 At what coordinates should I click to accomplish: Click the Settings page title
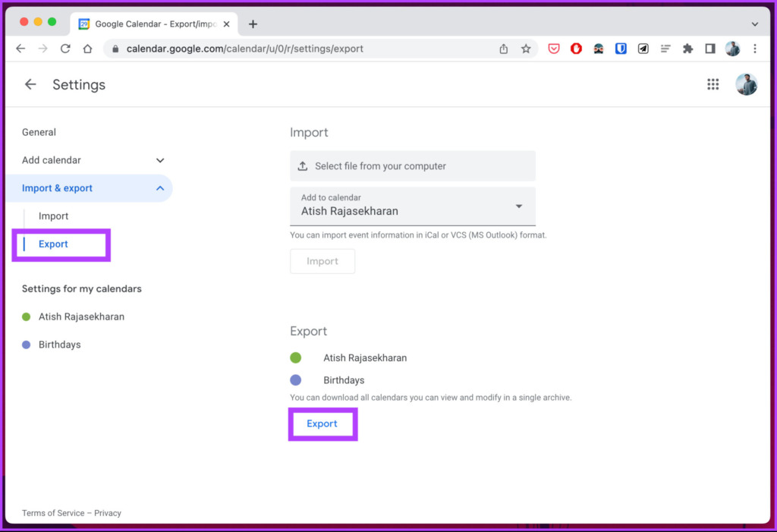pyautogui.click(x=79, y=85)
